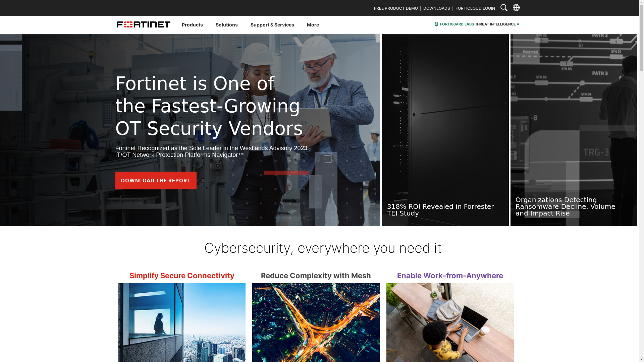Open the Support & Services menu

[272, 25]
